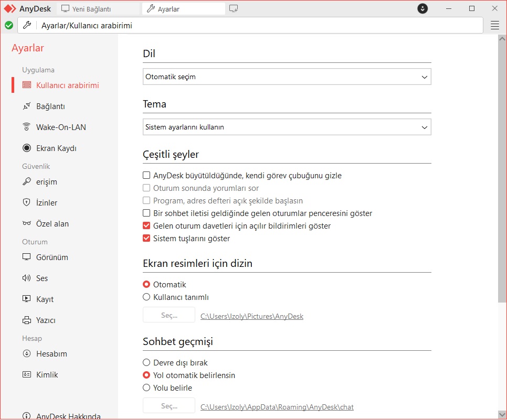Click the profile download arrow icon
Image resolution: width=507 pixels, height=420 pixels.
(x=423, y=9)
